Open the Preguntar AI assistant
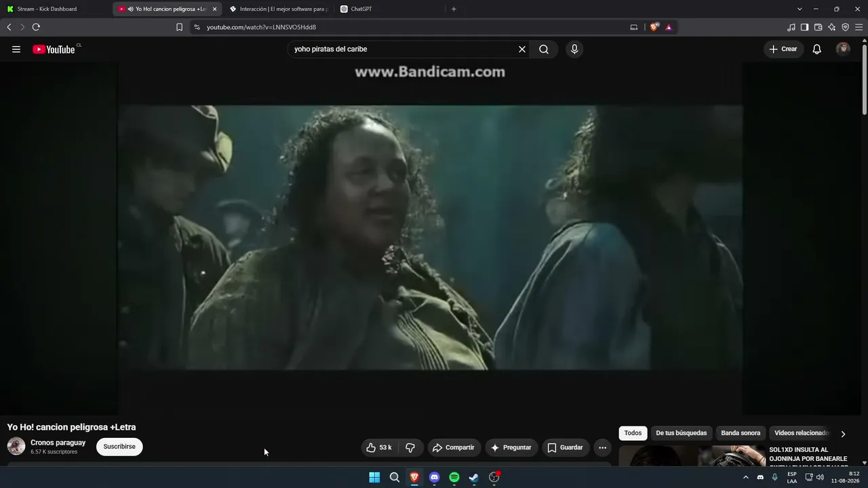 [x=511, y=447]
